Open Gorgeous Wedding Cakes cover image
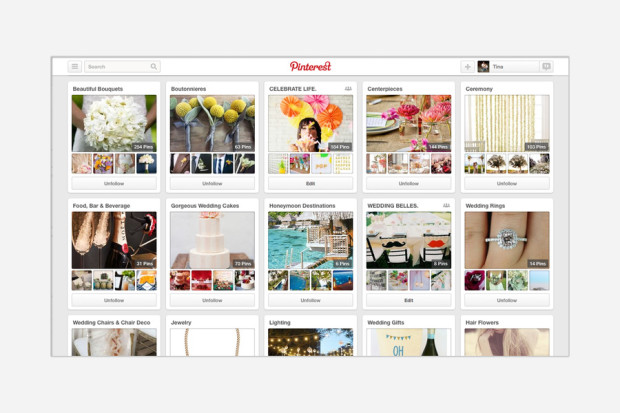Viewport: 620px width, 413px height. click(x=212, y=240)
